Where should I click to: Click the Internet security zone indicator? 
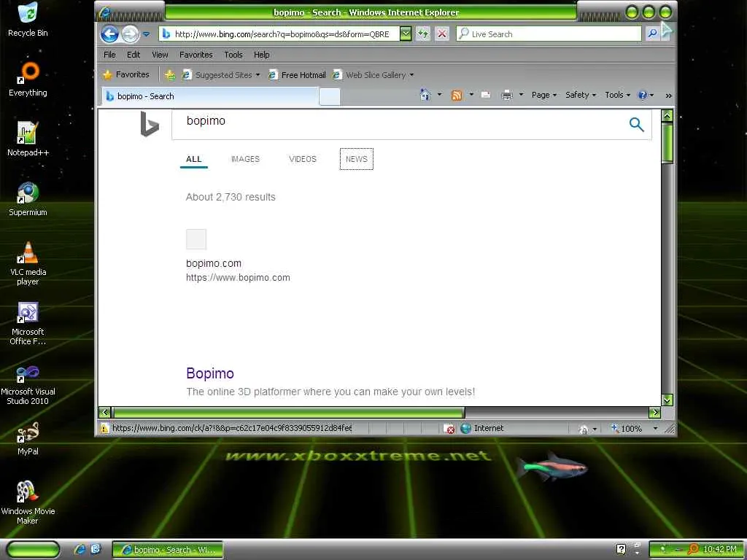click(x=482, y=428)
